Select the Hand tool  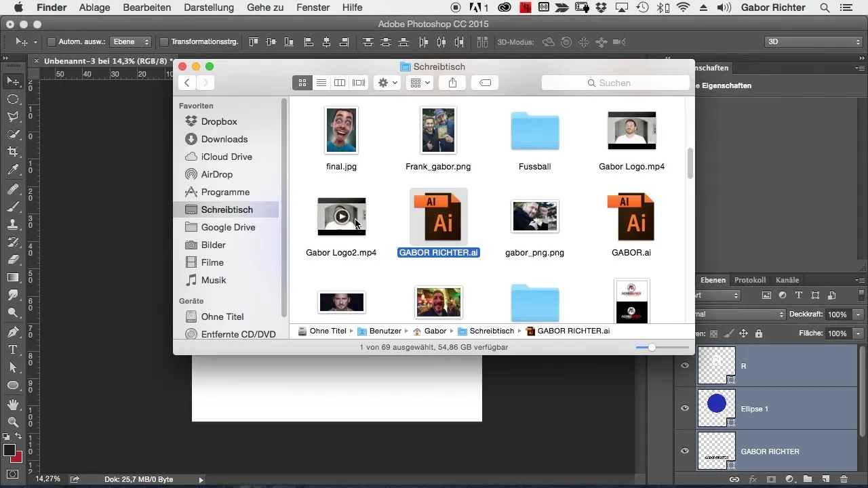click(13, 404)
